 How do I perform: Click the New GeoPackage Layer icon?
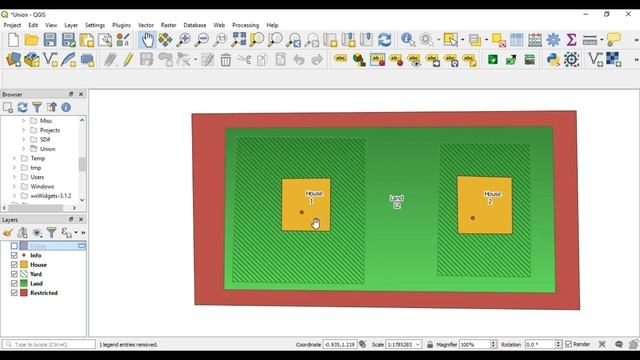[32, 60]
